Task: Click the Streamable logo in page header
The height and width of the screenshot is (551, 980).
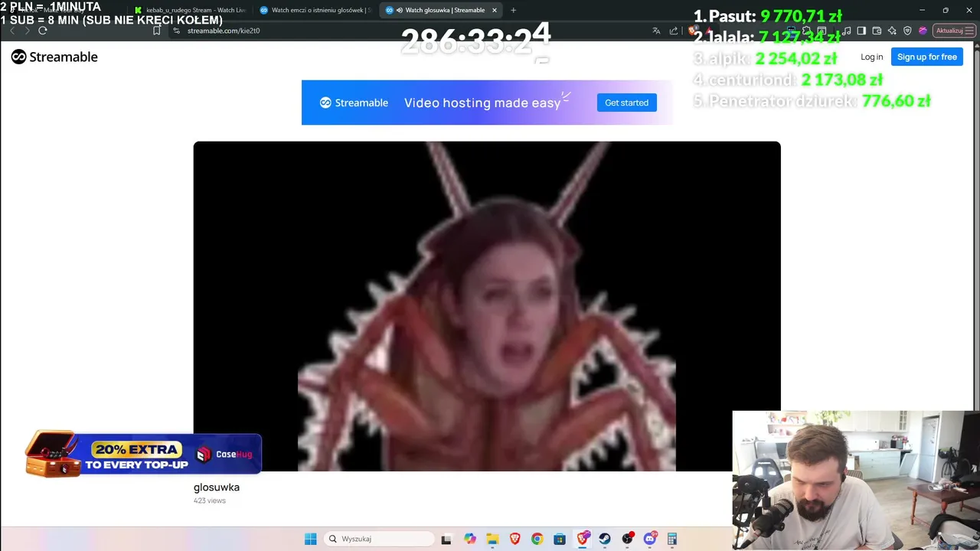Action: point(54,57)
